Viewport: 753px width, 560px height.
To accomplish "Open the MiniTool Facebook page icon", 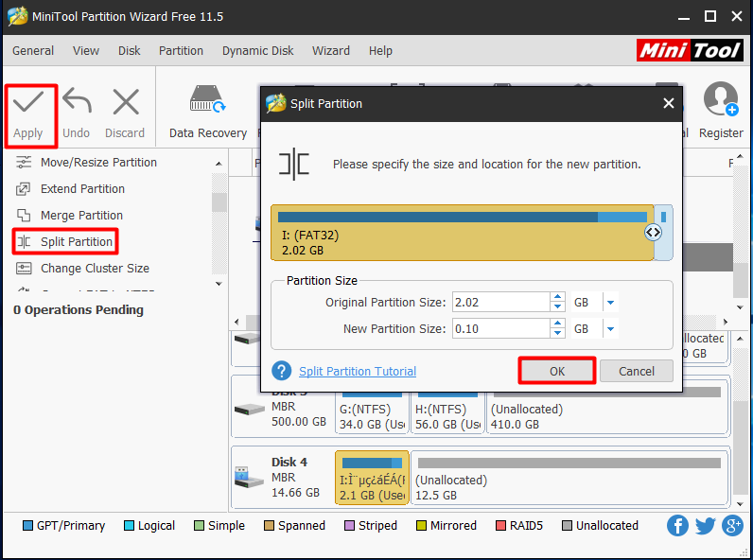I will [x=677, y=525].
